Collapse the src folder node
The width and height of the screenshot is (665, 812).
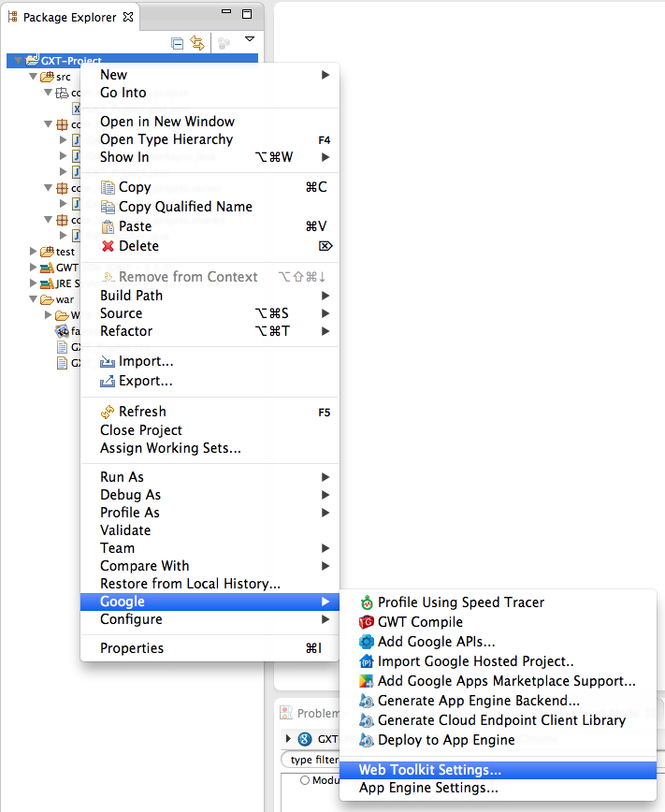pyautogui.click(x=33, y=77)
